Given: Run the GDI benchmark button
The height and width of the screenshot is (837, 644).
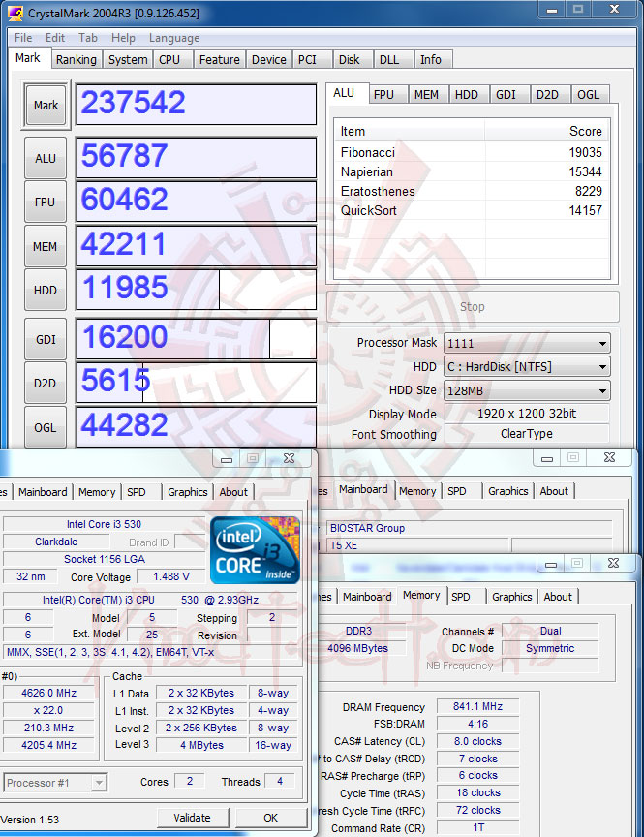Looking at the screenshot, I should pyautogui.click(x=46, y=339).
